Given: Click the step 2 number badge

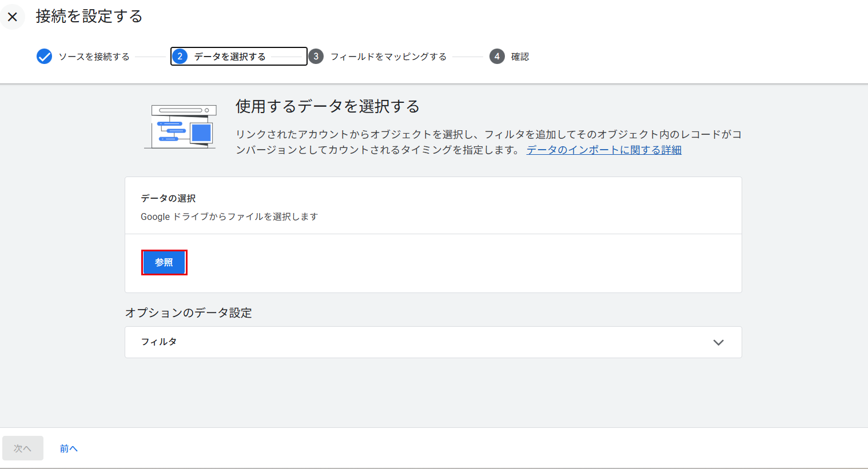Looking at the screenshot, I should pos(180,57).
